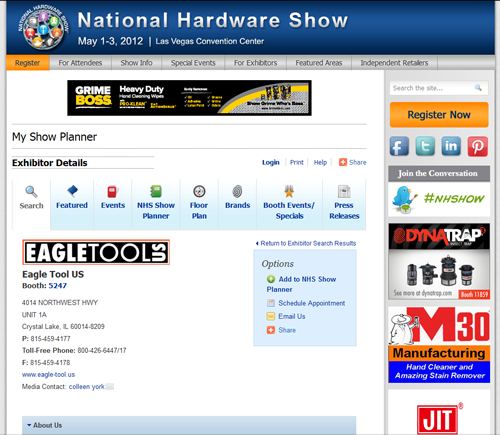Open the Facebook social icon
Viewport: 500px width, 435px height.
(x=399, y=146)
